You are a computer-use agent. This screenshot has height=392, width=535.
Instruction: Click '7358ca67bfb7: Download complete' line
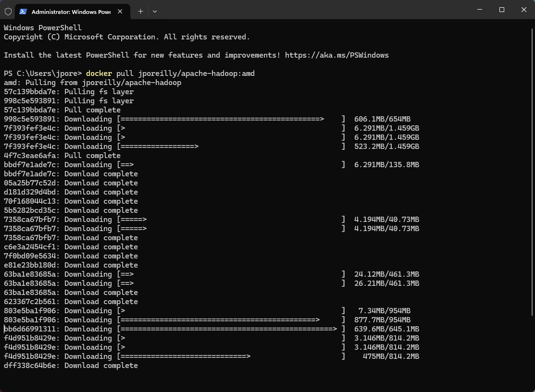pos(71,238)
